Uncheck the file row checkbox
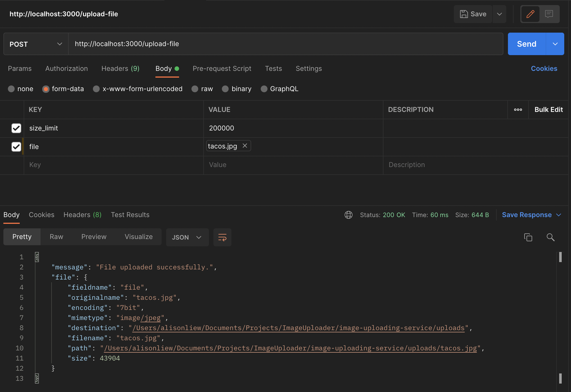 pyautogui.click(x=16, y=147)
